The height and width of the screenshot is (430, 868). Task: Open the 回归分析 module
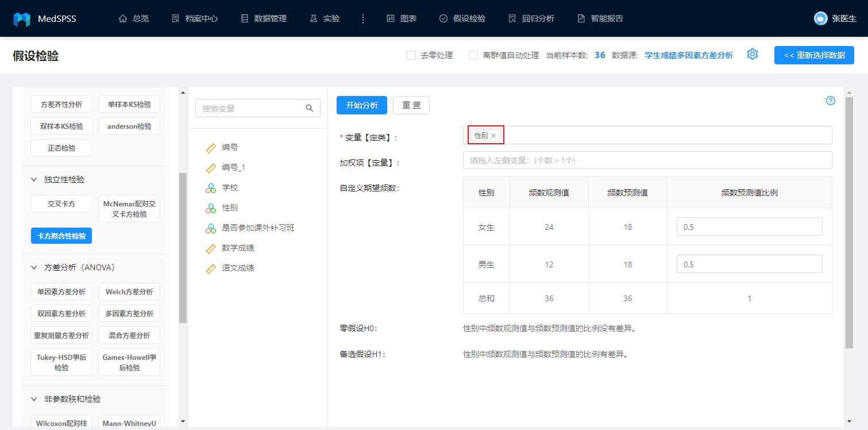530,18
